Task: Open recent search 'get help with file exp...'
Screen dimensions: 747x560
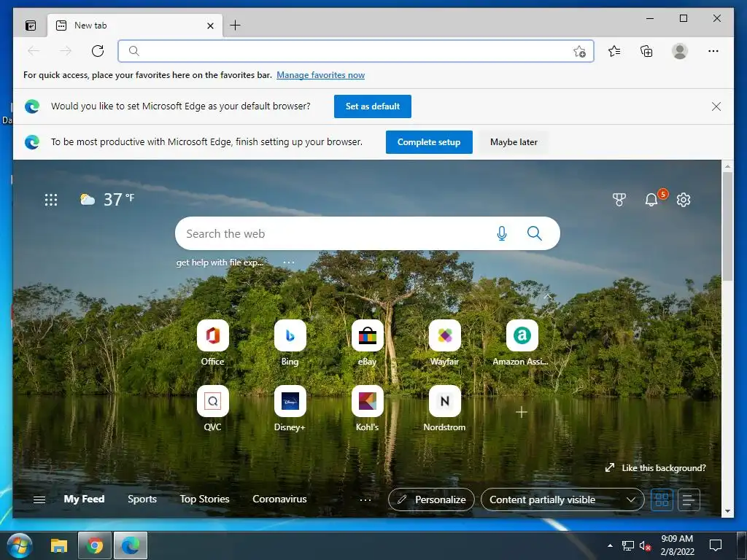Action: pyautogui.click(x=220, y=262)
